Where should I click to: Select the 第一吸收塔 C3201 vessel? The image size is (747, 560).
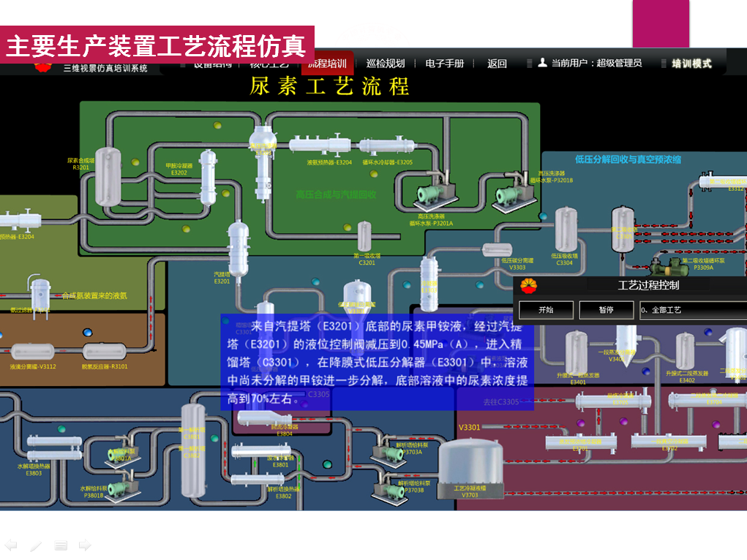tap(364, 237)
